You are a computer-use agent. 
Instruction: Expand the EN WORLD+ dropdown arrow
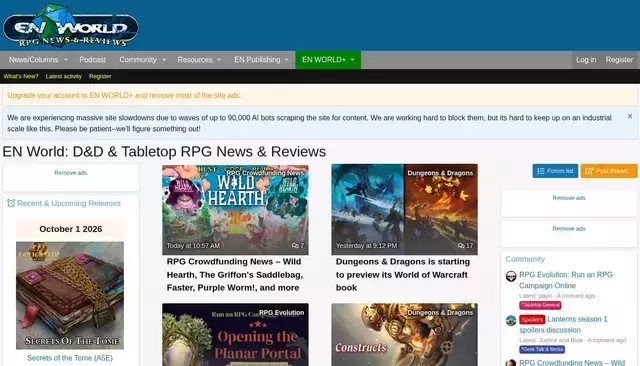[353, 60]
